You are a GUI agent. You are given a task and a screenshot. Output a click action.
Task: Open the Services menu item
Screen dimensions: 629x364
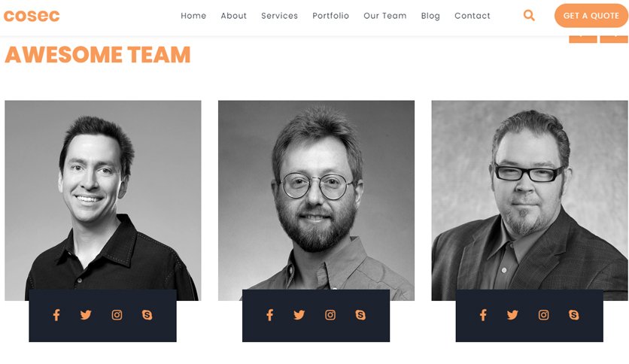pyautogui.click(x=280, y=16)
